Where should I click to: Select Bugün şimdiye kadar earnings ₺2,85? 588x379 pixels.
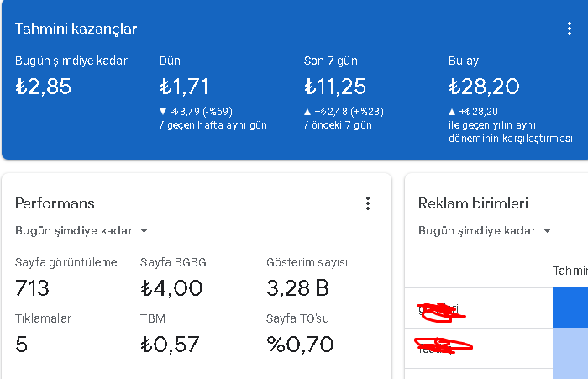point(43,87)
